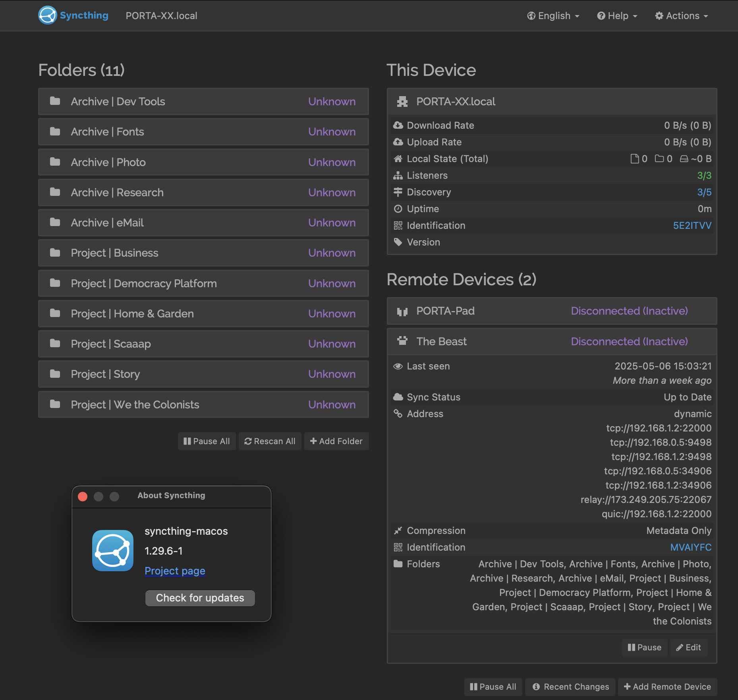Click the Download Rate cloud icon

(x=398, y=125)
